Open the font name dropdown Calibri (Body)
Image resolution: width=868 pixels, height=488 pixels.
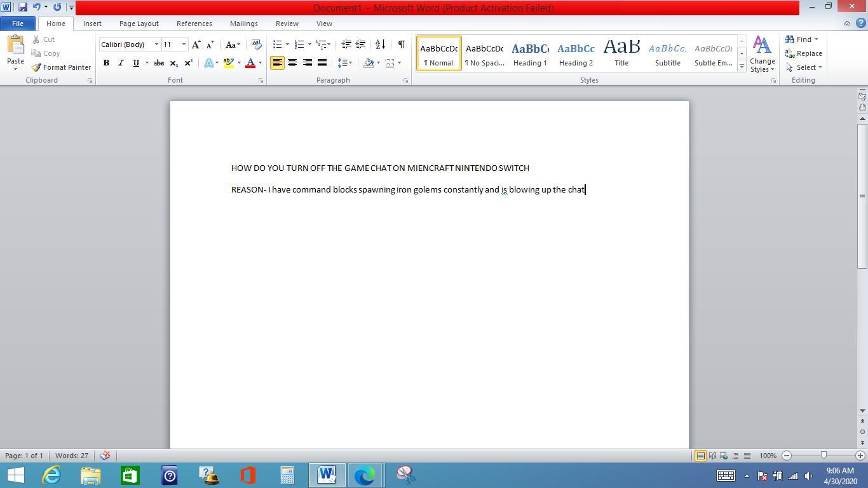point(156,44)
